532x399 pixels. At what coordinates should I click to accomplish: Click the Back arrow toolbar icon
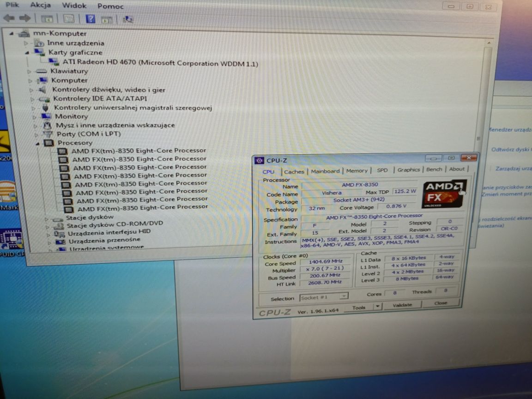pos(9,18)
